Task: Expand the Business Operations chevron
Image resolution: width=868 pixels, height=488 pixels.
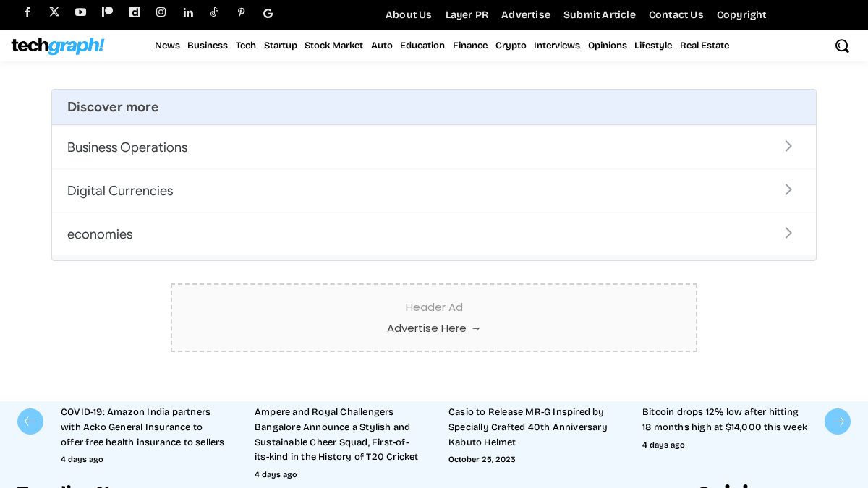Action: click(788, 146)
